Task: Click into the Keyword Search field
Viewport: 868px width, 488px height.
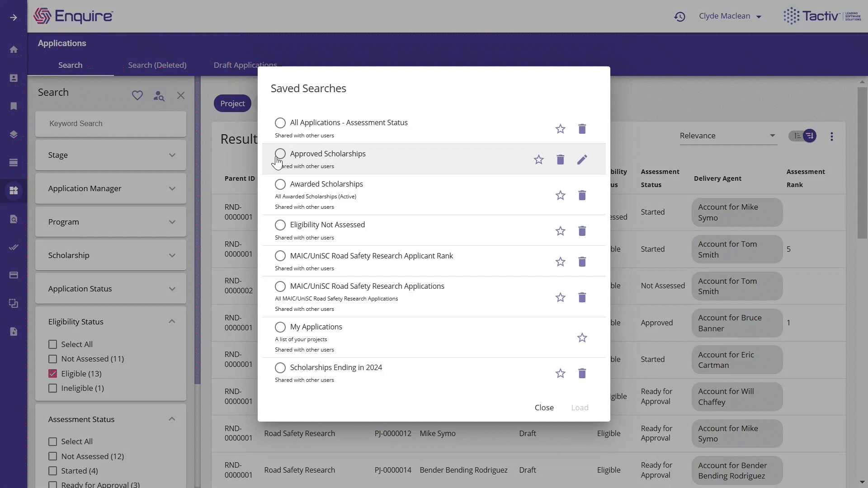Action: (x=111, y=124)
